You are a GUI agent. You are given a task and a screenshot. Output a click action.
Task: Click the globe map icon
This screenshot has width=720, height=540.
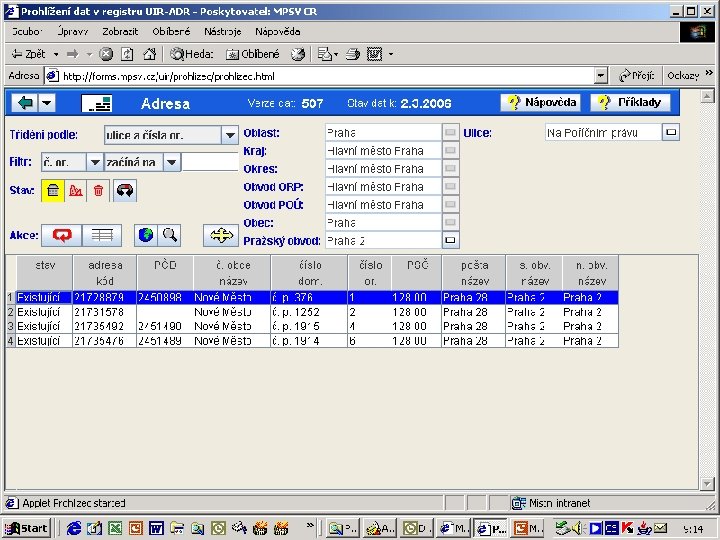147,235
